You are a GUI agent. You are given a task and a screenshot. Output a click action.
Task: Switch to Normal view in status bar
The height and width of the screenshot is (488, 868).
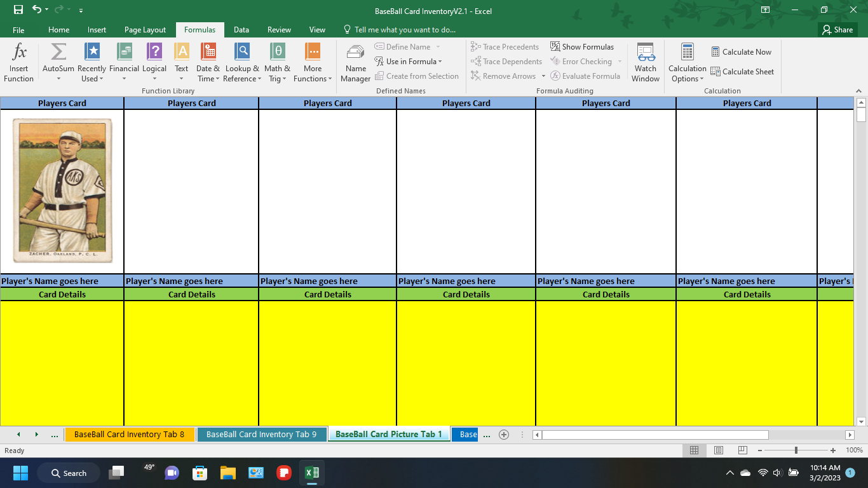click(x=694, y=451)
